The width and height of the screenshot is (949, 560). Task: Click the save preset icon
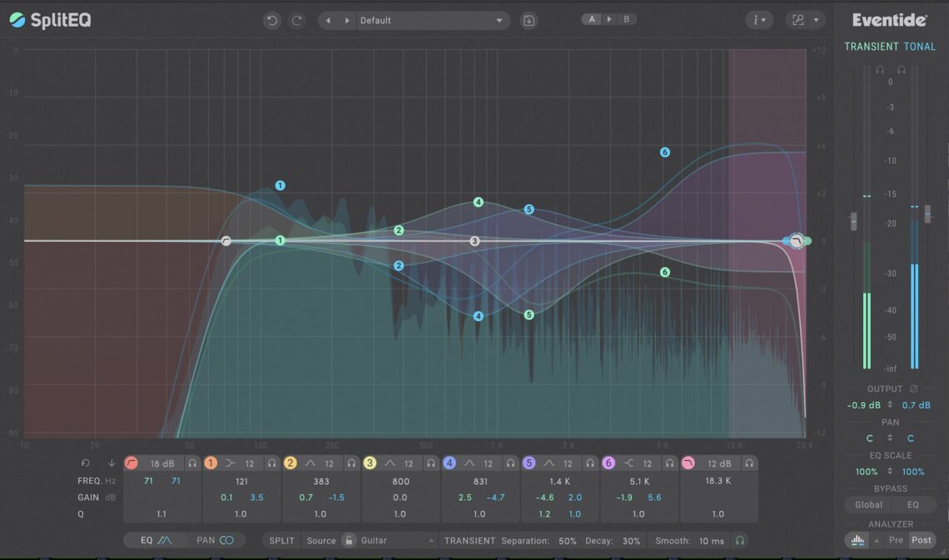coord(529,21)
